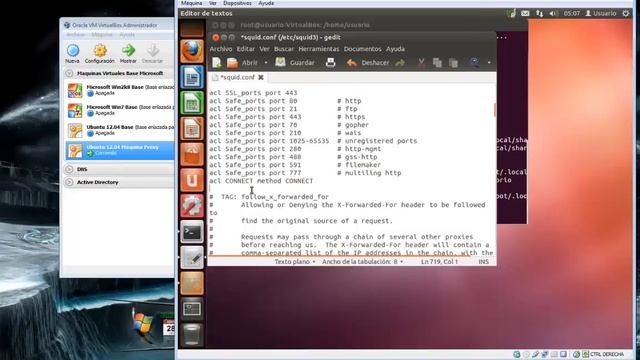Open the sound volume indicator in Ubuntu panel
The height and width of the screenshot is (360, 640).
point(553,13)
